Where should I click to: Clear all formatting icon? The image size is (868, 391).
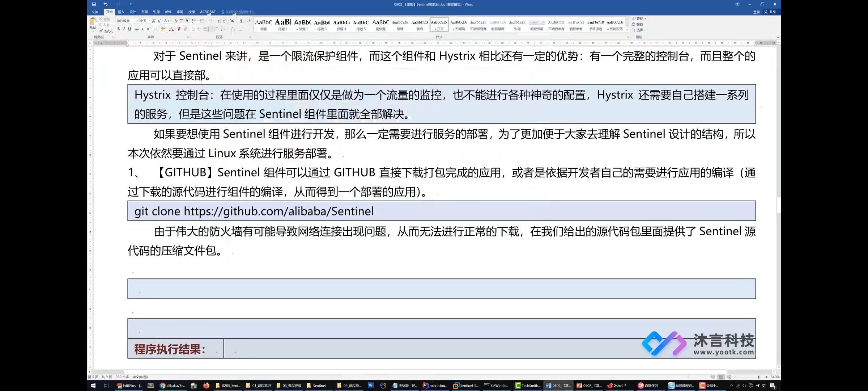pyautogui.click(x=176, y=21)
